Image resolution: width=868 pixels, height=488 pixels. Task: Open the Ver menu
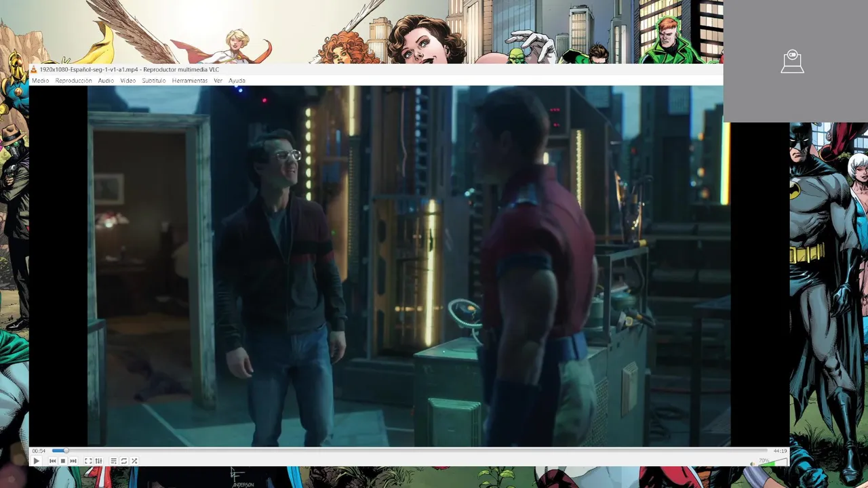[x=218, y=81]
